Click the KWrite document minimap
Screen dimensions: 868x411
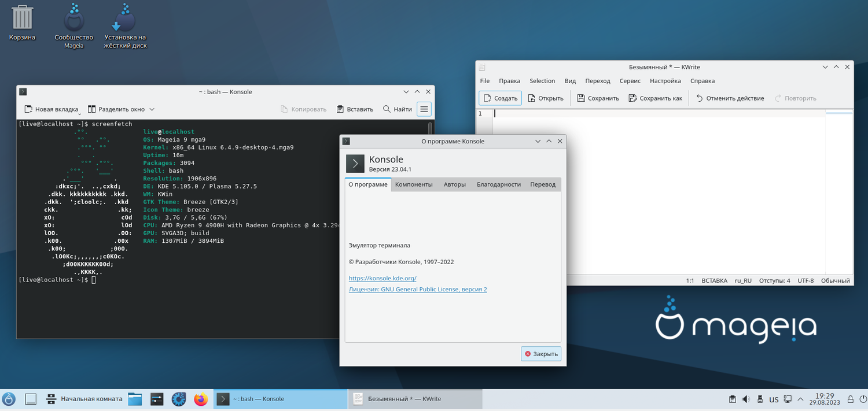point(839,191)
